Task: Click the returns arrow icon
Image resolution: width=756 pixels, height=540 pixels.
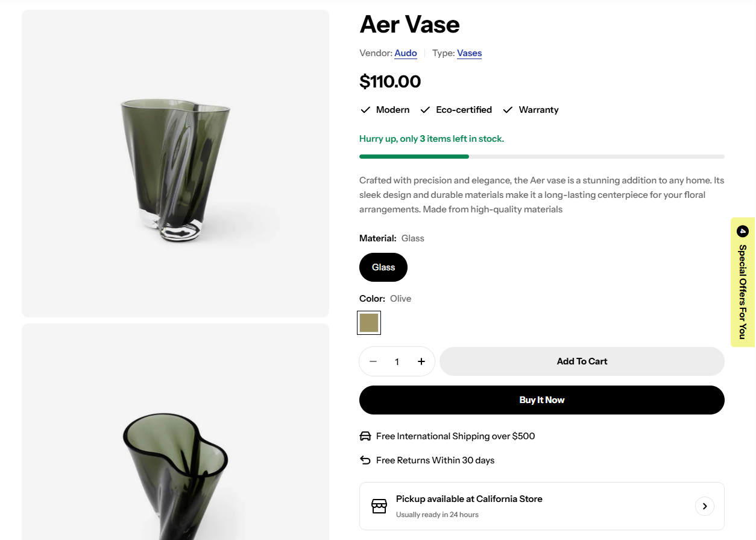Action: [365, 460]
